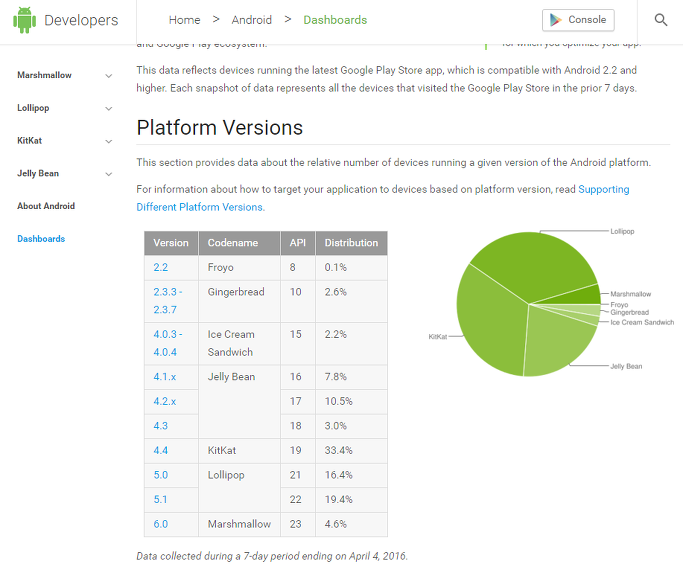Click the API column header

pyautogui.click(x=298, y=243)
